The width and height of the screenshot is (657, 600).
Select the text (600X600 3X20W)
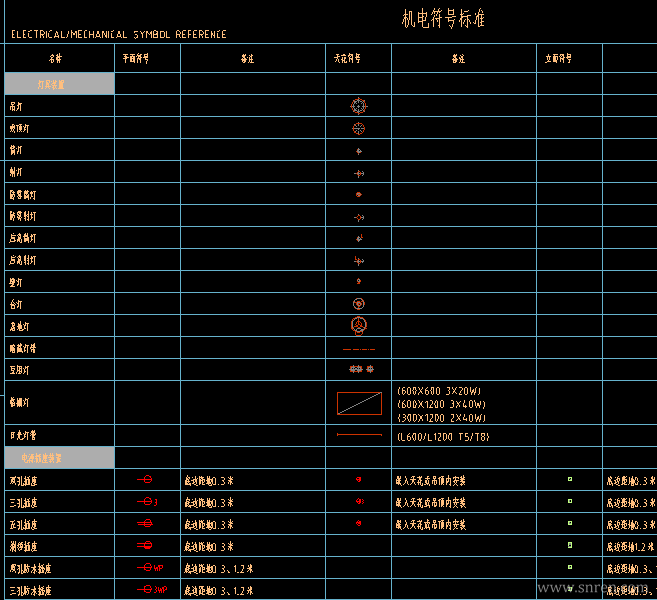pos(439,391)
